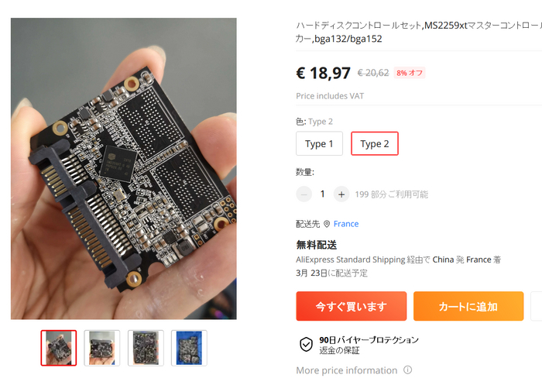Click the minus quantity decrease icon
The width and height of the screenshot is (542, 392).
[304, 194]
